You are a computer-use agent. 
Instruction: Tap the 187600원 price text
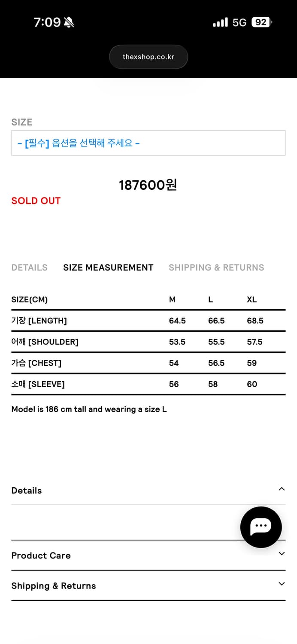(148, 185)
